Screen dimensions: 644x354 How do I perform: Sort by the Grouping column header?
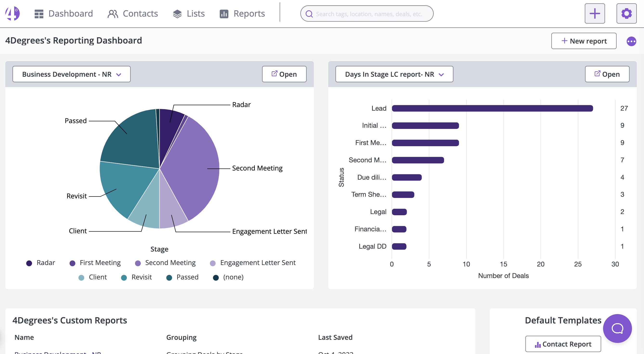181,337
